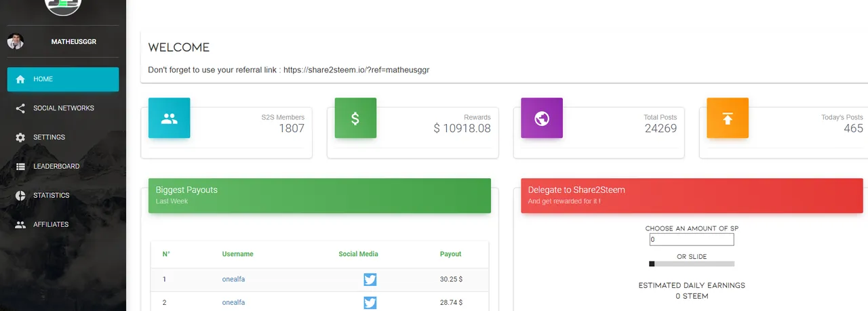This screenshot has width=868, height=311.
Task: Click the green Rewards dollar icon tile
Action: pos(355,119)
